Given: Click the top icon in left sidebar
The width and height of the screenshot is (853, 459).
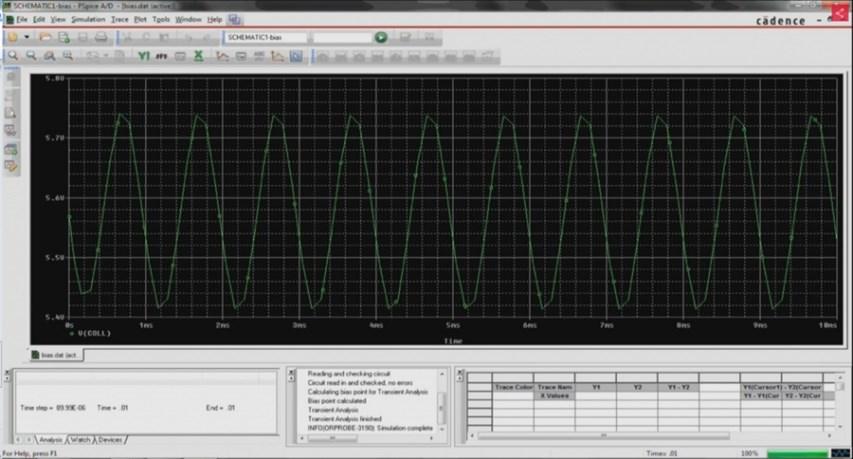Looking at the screenshot, I should [11, 77].
